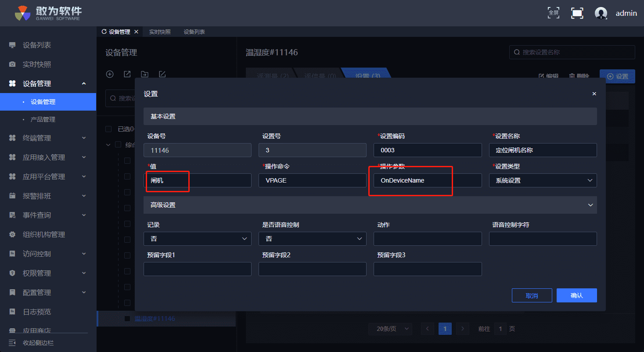Click the 日志预览 sidebar icon
This screenshot has width=644, height=352.
pyautogui.click(x=13, y=312)
